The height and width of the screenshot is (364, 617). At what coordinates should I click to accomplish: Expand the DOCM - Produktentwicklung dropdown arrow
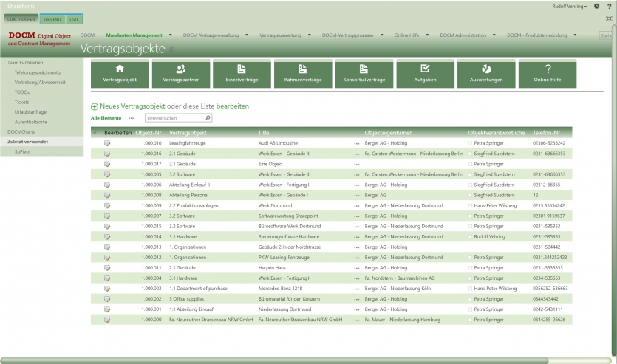point(575,35)
